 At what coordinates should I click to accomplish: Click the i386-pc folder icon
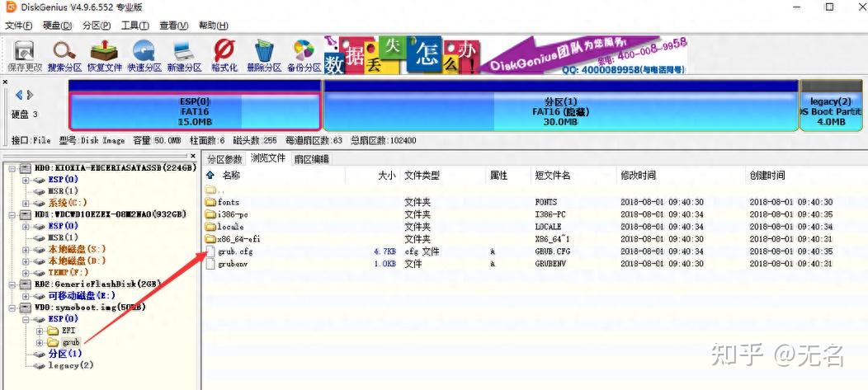[210, 214]
